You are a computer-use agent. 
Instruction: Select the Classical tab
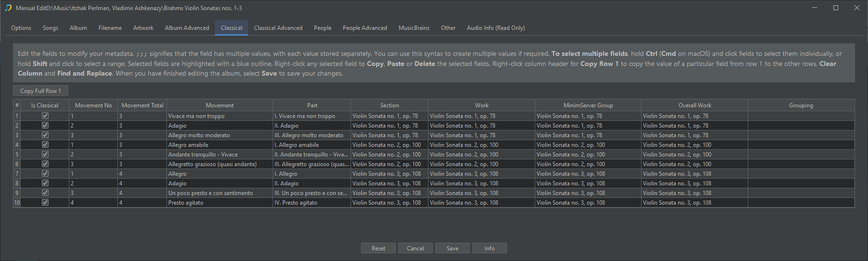pyautogui.click(x=231, y=28)
